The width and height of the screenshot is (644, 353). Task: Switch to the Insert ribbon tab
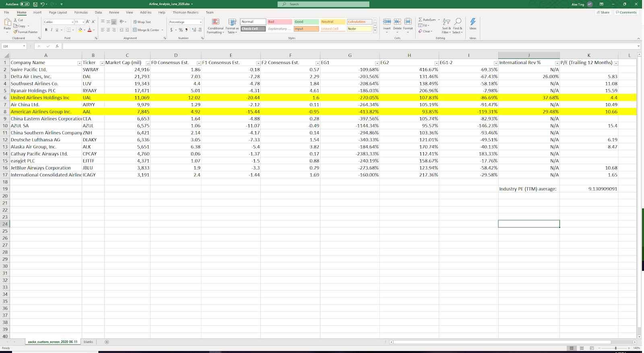coord(37,12)
